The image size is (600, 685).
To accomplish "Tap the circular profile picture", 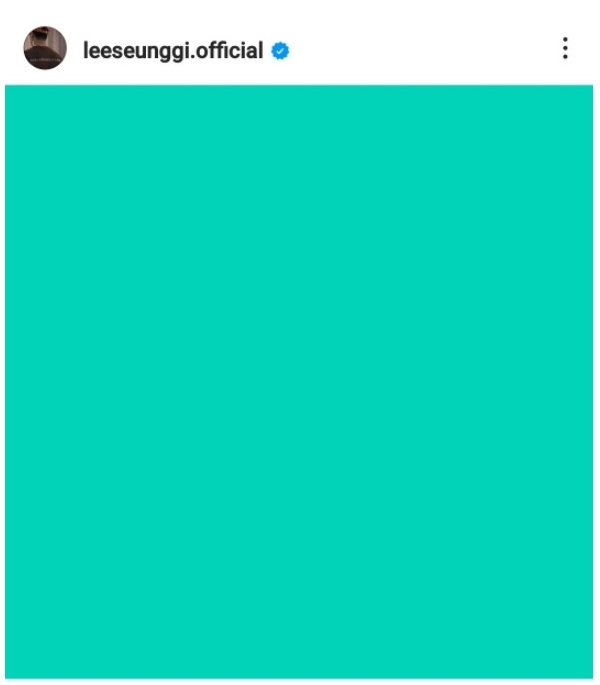I will [45, 48].
